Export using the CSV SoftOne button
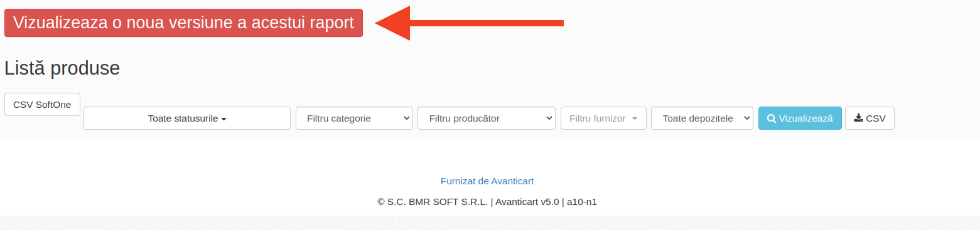 pos(42,105)
